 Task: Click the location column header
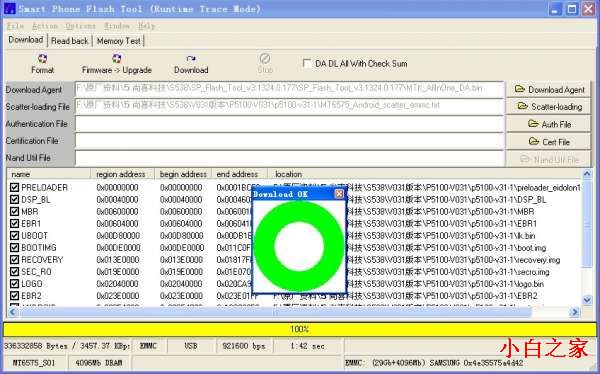coord(424,174)
